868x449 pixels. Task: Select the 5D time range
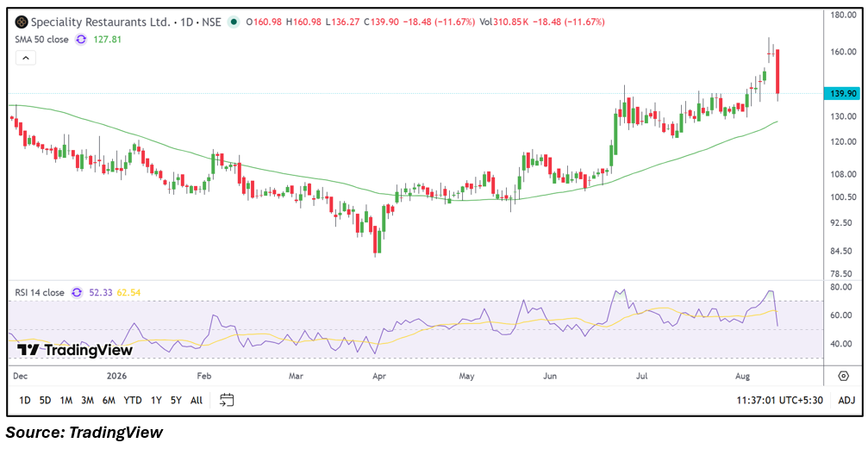46,400
